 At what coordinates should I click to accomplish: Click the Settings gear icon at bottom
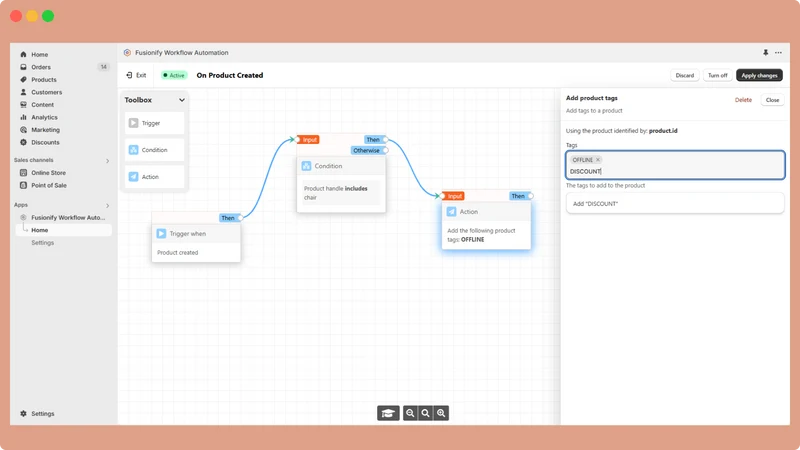pyautogui.click(x=23, y=414)
